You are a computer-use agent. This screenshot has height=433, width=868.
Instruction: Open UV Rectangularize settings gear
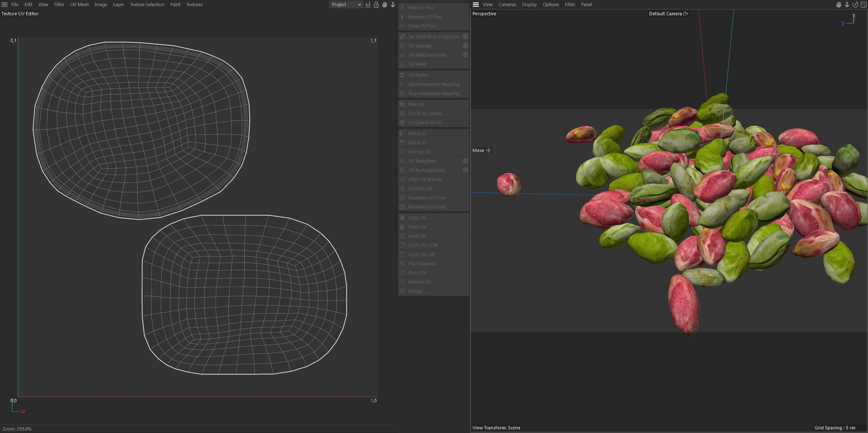click(465, 170)
